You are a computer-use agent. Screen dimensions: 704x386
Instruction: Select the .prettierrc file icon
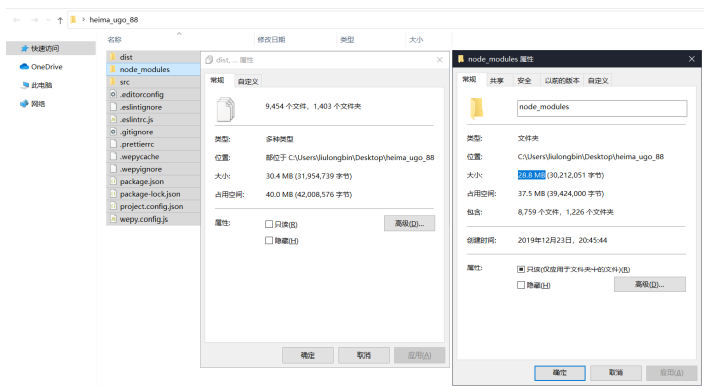(113, 144)
